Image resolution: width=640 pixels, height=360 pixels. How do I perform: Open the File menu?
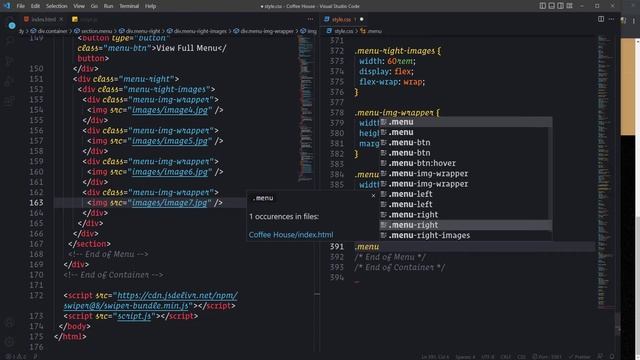click(20, 6)
